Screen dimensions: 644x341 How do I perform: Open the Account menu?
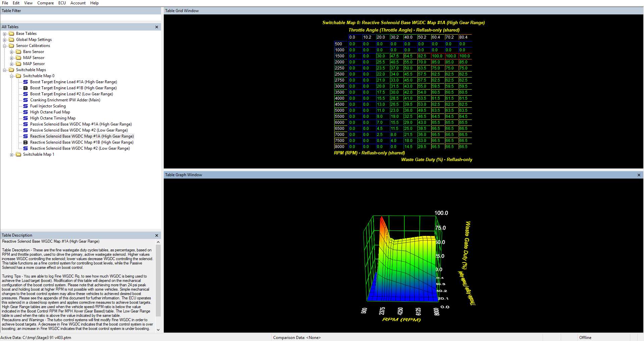click(78, 3)
